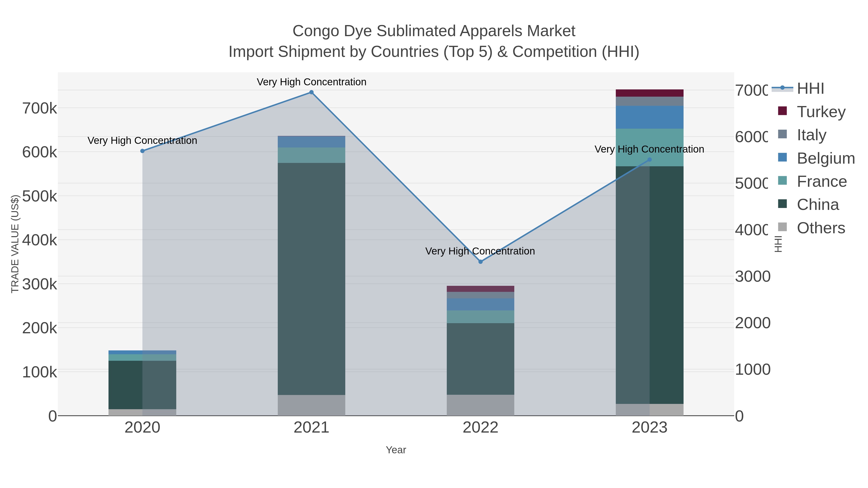Click the Belgium blue legend swatch

[x=782, y=157]
